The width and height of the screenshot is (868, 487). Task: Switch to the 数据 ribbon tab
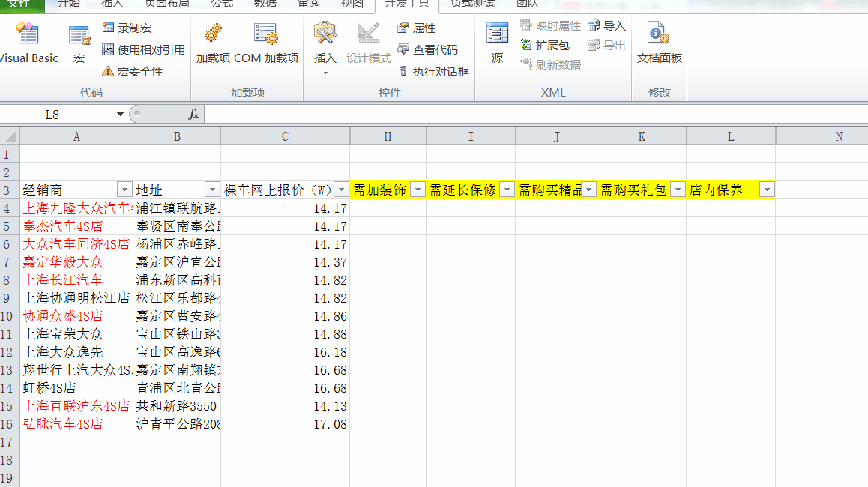[x=265, y=4]
